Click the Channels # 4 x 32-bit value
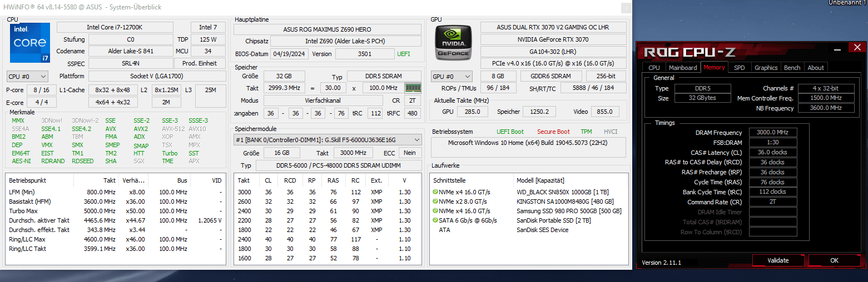The width and height of the screenshot is (868, 282). (x=826, y=88)
